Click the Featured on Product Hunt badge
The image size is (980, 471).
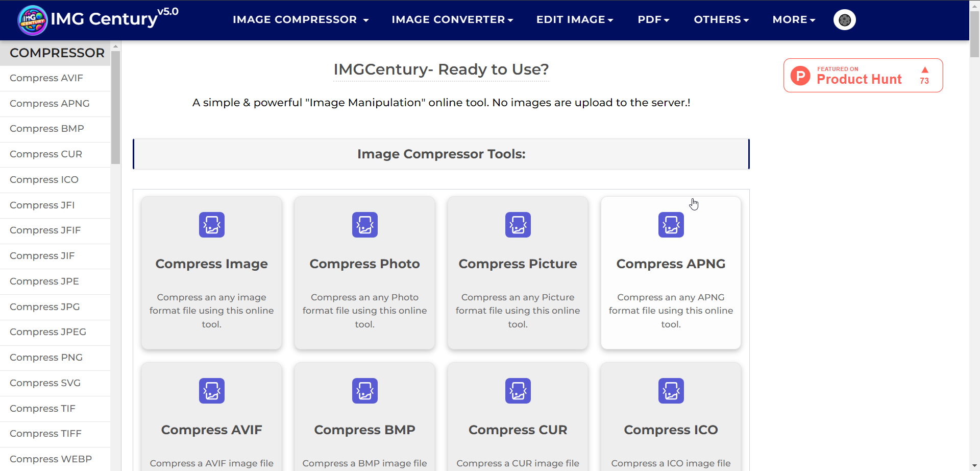pyautogui.click(x=863, y=76)
